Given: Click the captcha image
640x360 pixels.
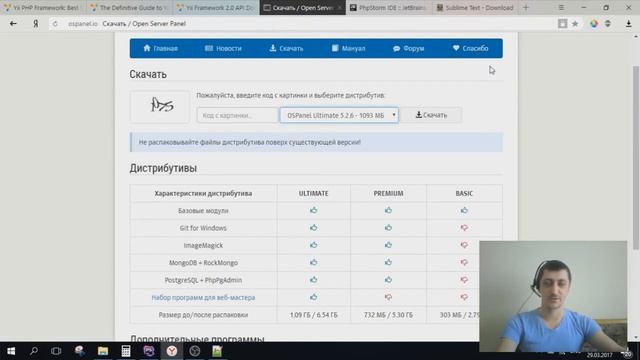Looking at the screenshot, I should (160, 107).
